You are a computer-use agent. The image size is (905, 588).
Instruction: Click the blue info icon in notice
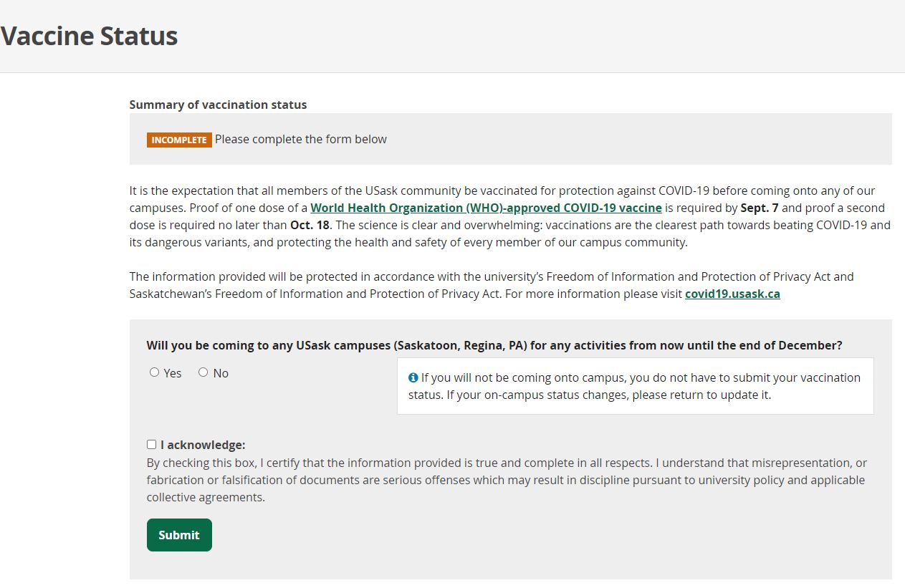(413, 377)
